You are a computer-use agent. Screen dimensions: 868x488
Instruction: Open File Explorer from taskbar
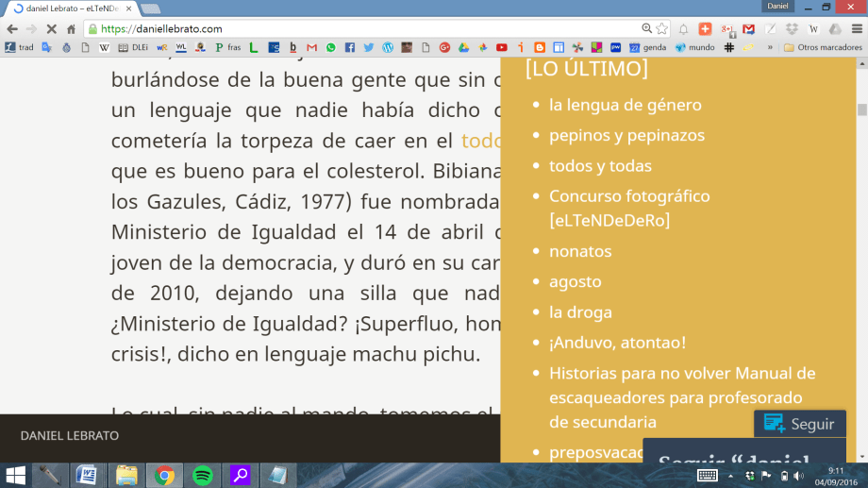(x=125, y=476)
